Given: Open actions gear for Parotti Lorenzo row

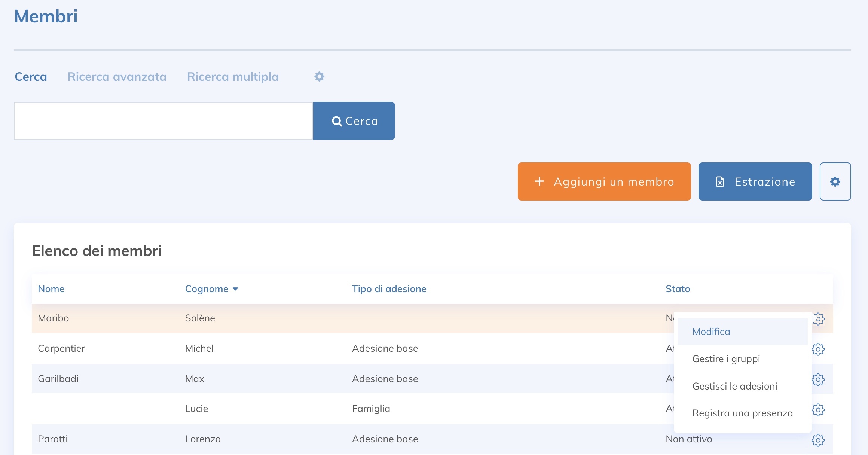Looking at the screenshot, I should [x=818, y=440].
